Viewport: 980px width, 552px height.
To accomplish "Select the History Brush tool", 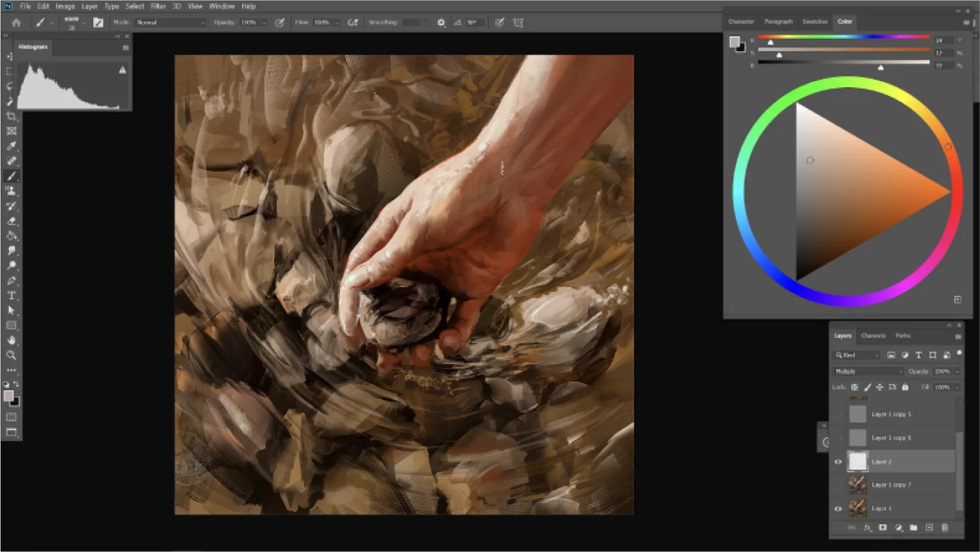I will click(x=11, y=206).
